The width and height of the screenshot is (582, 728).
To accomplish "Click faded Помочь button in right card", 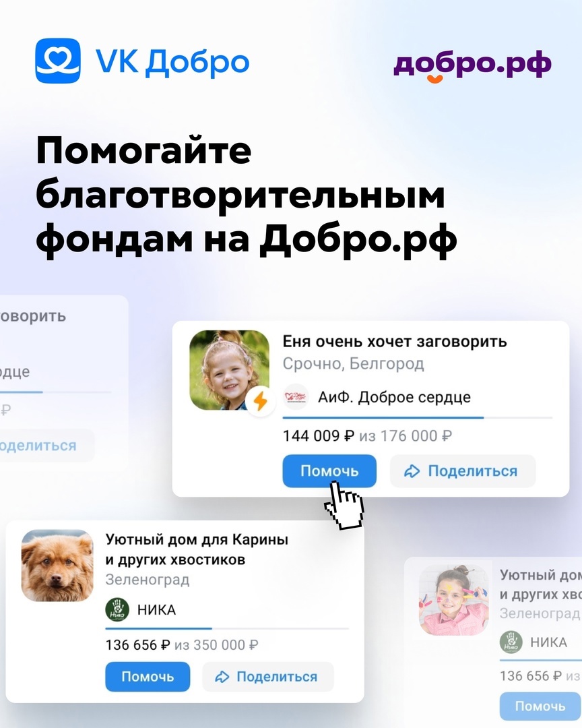I will [540, 706].
